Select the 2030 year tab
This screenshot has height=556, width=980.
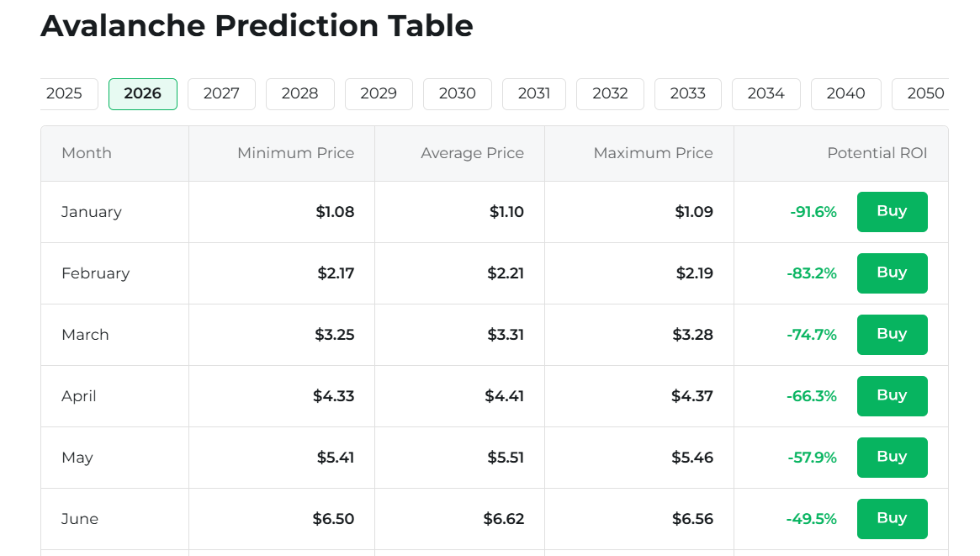click(x=457, y=93)
